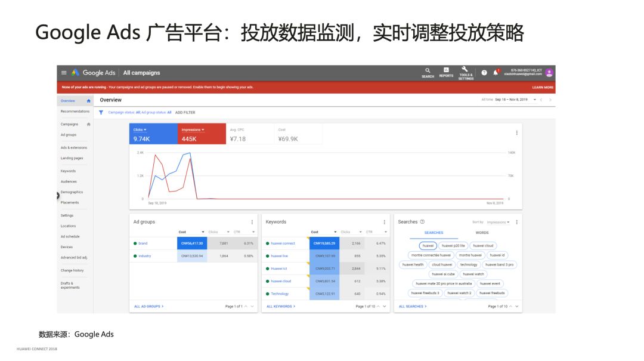This screenshot has width=644, height=361.
Task: Click LEARN MORE in red banner
Action: (543, 88)
